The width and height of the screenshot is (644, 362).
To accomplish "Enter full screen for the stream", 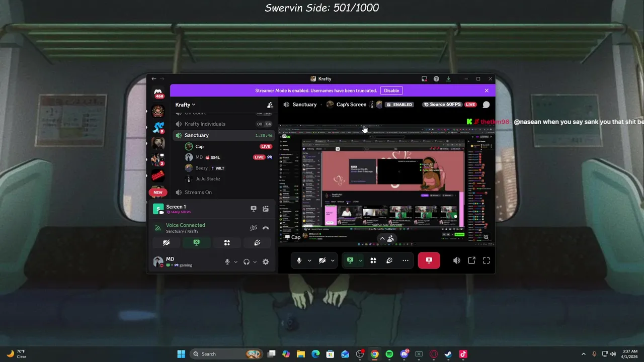I will click(x=487, y=260).
